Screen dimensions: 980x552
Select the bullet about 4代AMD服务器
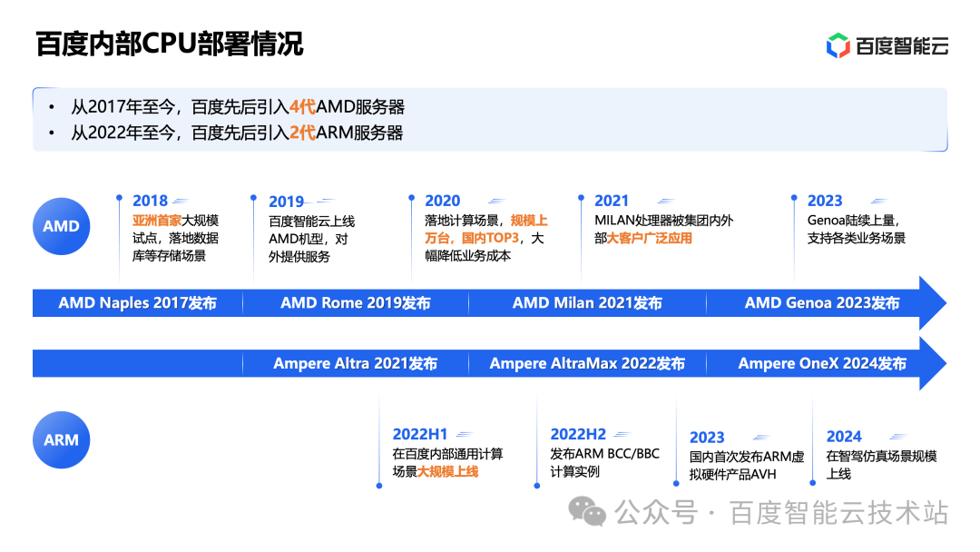coord(238,107)
